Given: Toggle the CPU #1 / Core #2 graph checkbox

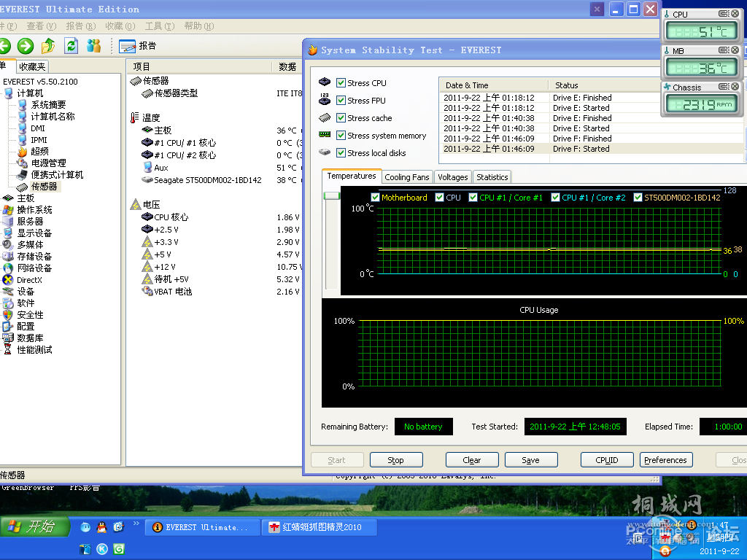Looking at the screenshot, I should 555,197.
